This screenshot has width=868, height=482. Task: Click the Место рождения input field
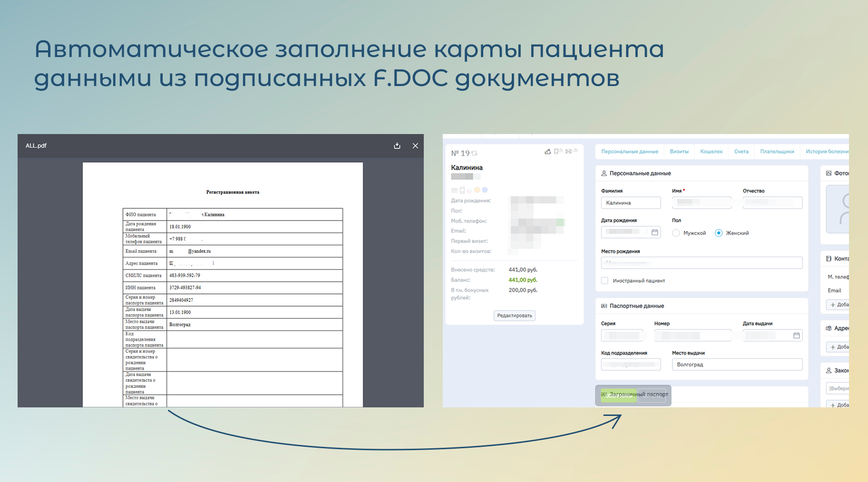pyautogui.click(x=701, y=263)
